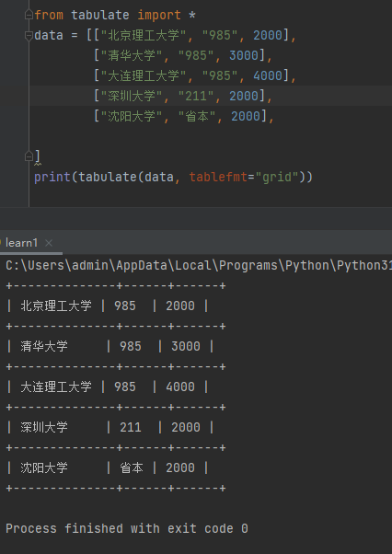392x554 pixels.
Task: Collapse the data list fold marker
Action: click(x=29, y=35)
